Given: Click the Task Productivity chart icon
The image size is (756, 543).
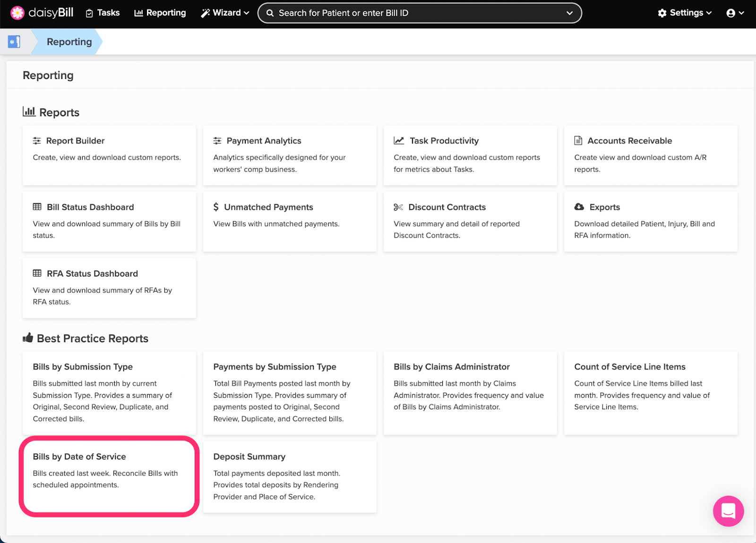Looking at the screenshot, I should pos(399,141).
